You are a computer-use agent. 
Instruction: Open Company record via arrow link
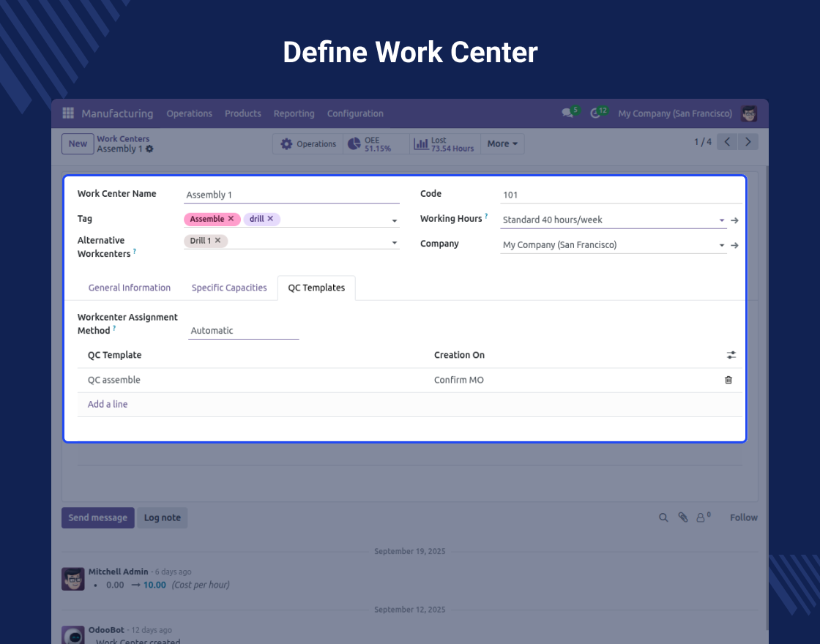point(735,245)
